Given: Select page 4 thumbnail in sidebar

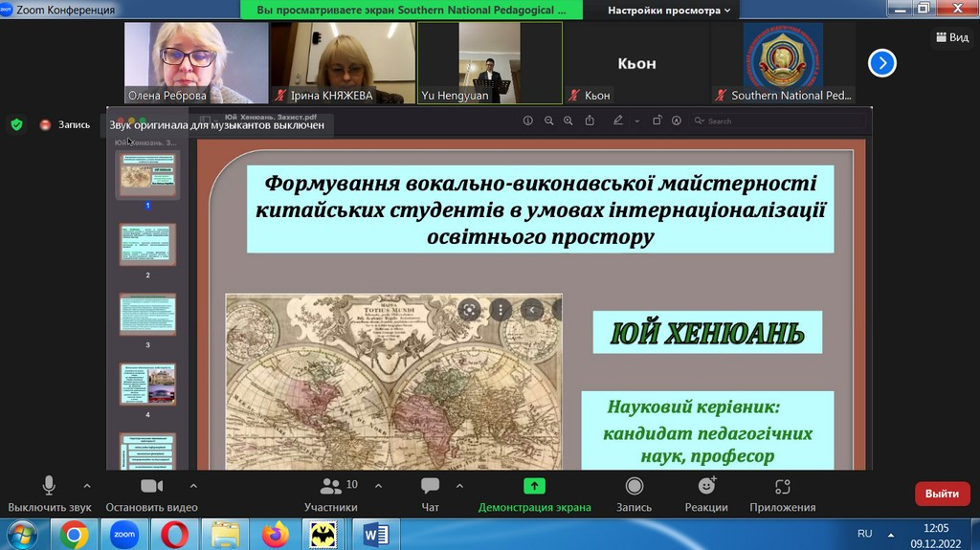Looking at the screenshot, I should [x=148, y=385].
